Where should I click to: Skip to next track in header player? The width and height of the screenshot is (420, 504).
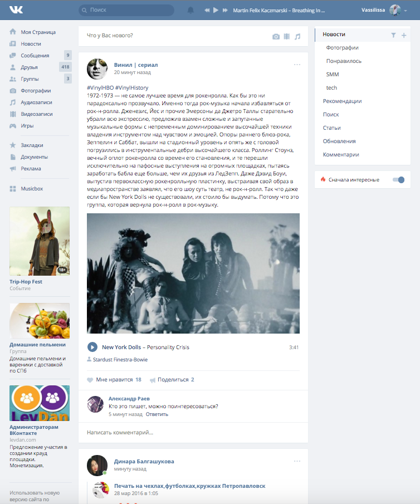pos(224,10)
